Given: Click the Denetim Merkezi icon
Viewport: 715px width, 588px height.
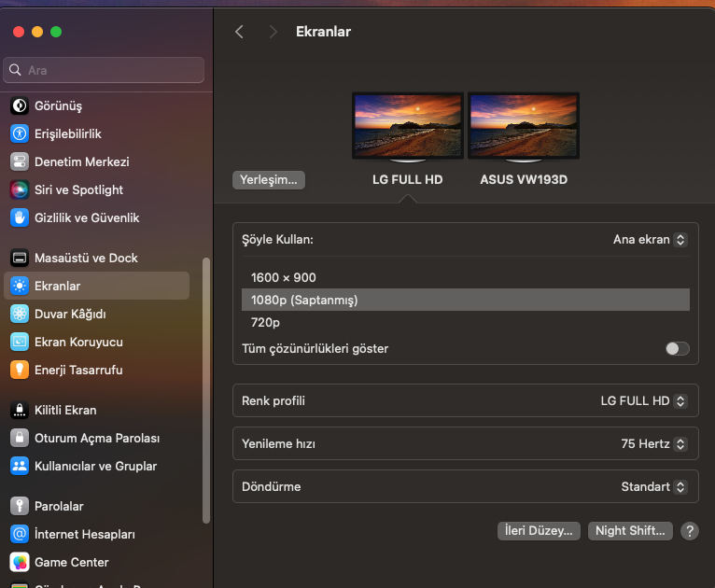Looking at the screenshot, I should [x=20, y=161].
